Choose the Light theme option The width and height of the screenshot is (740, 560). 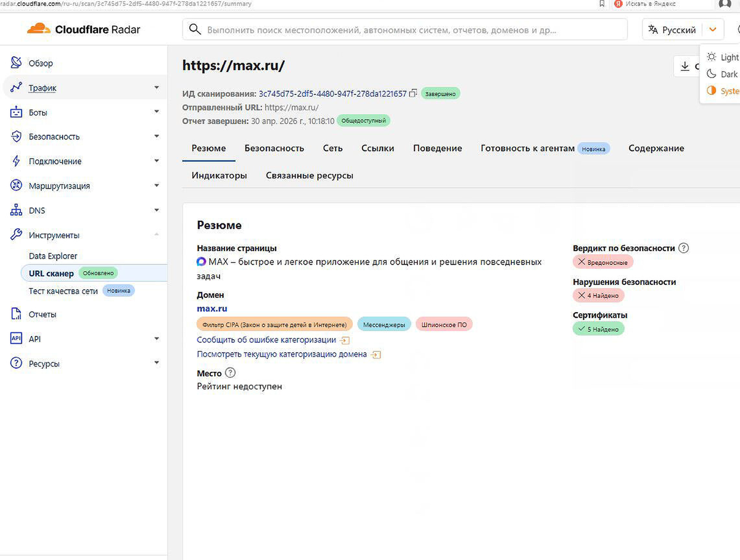[x=722, y=57]
